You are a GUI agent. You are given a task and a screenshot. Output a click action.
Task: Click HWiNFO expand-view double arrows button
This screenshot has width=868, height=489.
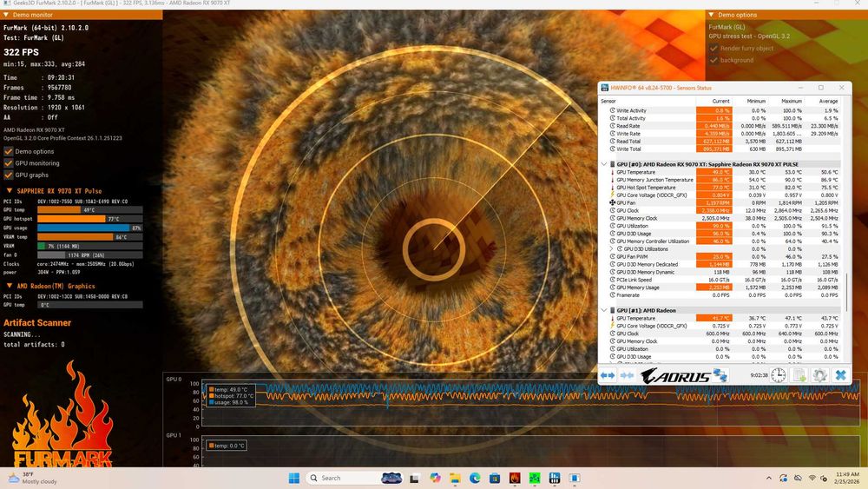pyautogui.click(x=608, y=375)
